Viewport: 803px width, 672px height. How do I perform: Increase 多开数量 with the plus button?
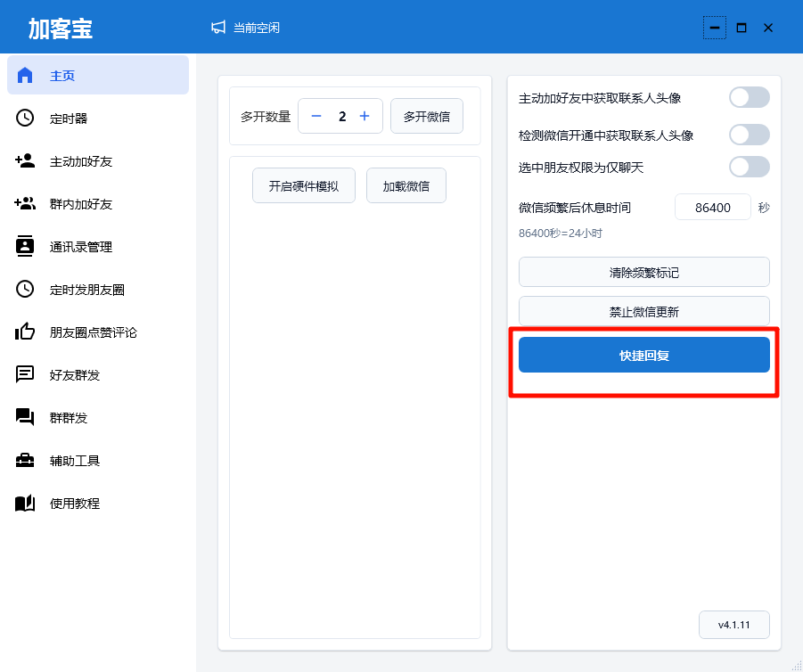365,116
